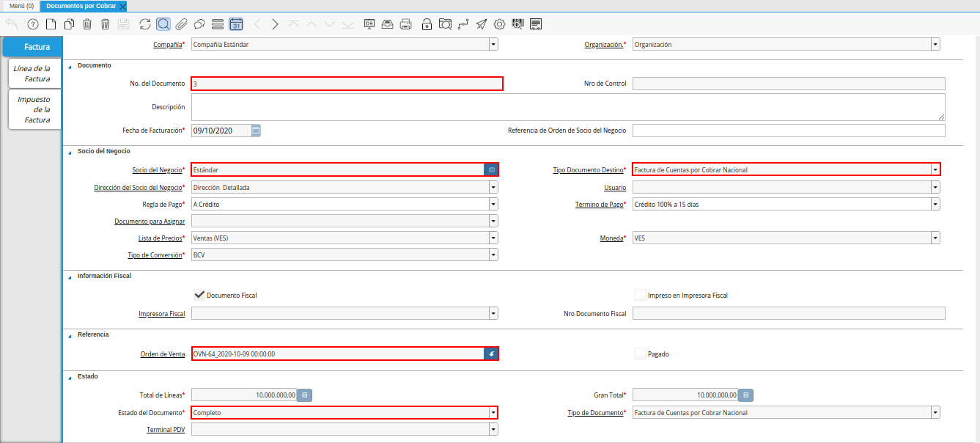Click the Orden de Venta label link
Screen dimensions: 980x443
click(x=162, y=354)
